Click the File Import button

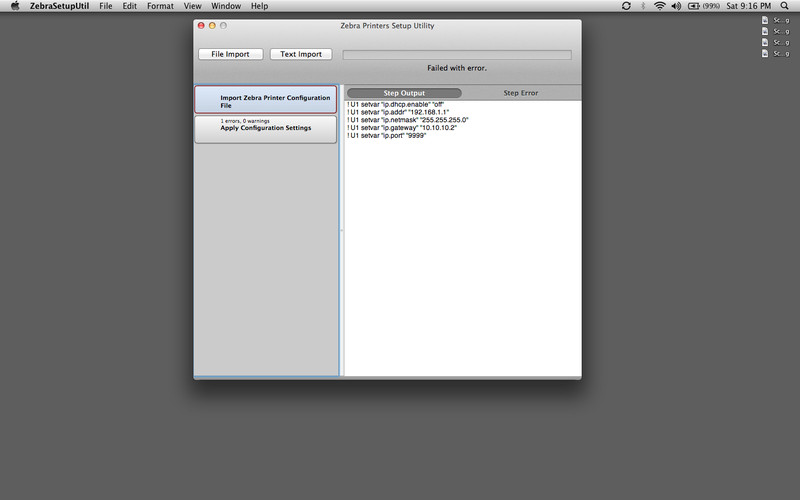point(230,54)
